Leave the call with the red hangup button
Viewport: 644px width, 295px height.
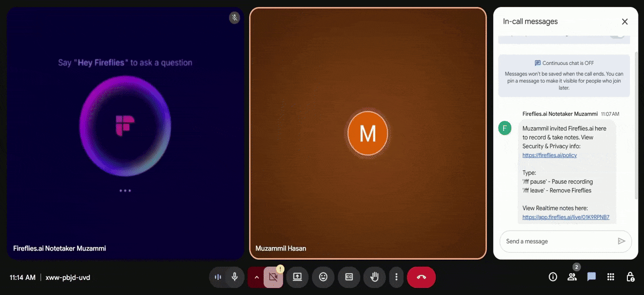[x=421, y=277]
